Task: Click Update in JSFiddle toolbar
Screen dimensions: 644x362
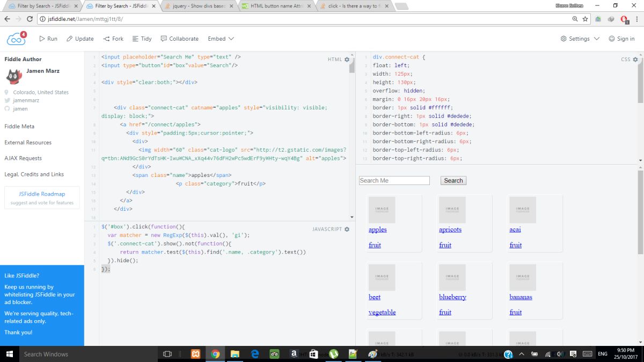Action: [x=80, y=39]
